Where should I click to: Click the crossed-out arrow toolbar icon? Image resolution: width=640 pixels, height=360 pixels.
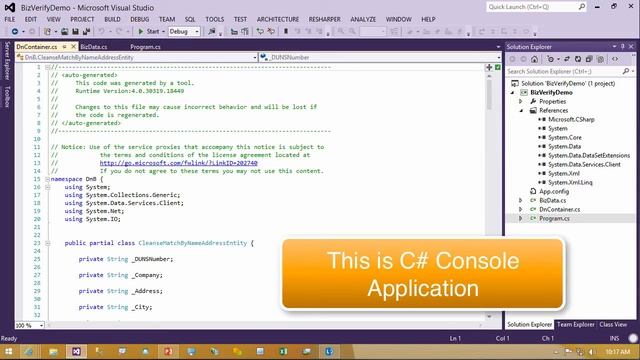pyautogui.click(x=271, y=31)
